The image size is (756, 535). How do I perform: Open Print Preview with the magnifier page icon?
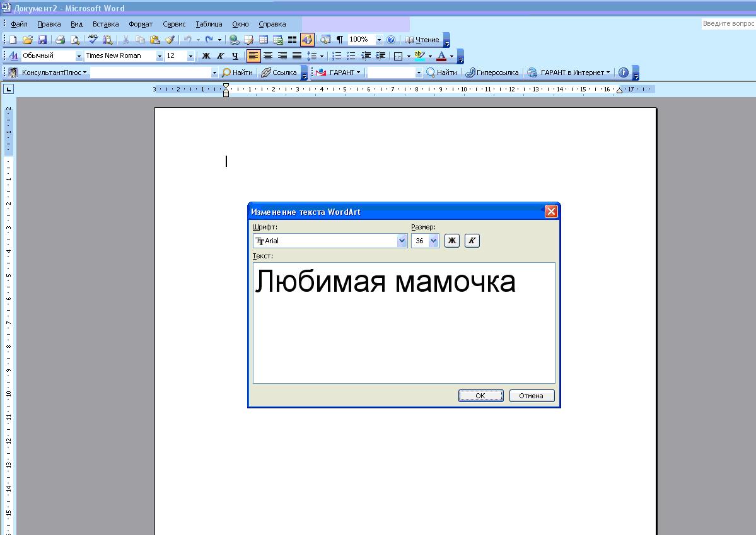[75, 40]
